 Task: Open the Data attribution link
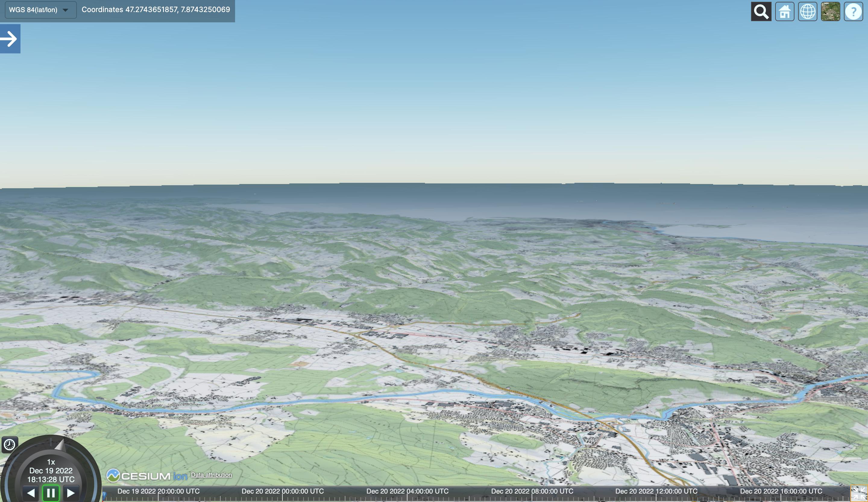coord(211,475)
